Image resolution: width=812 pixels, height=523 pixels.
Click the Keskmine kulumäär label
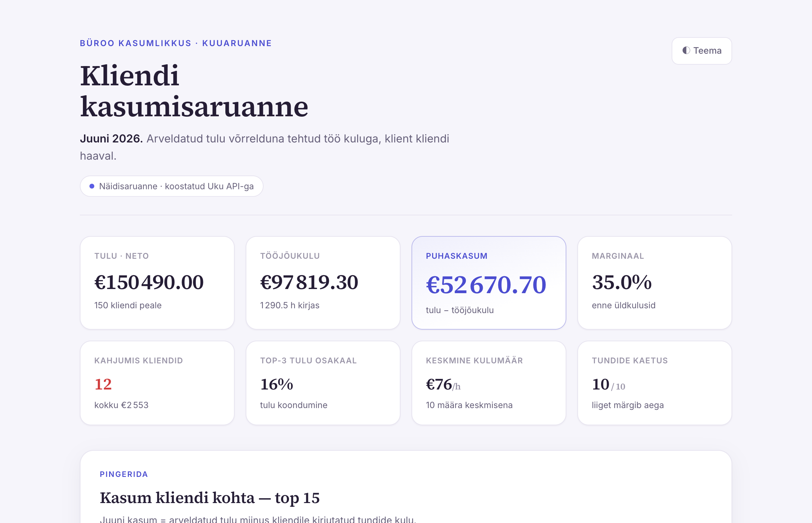click(x=474, y=361)
